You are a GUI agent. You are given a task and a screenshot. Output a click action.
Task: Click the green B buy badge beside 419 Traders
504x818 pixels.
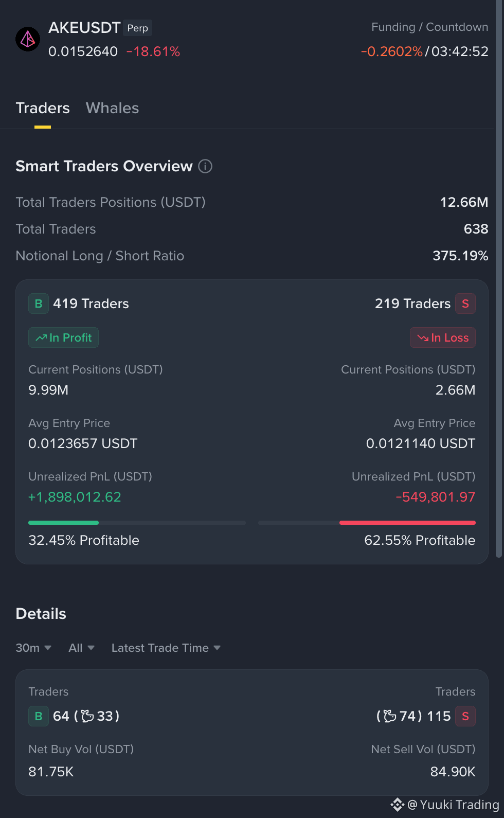pos(39,304)
